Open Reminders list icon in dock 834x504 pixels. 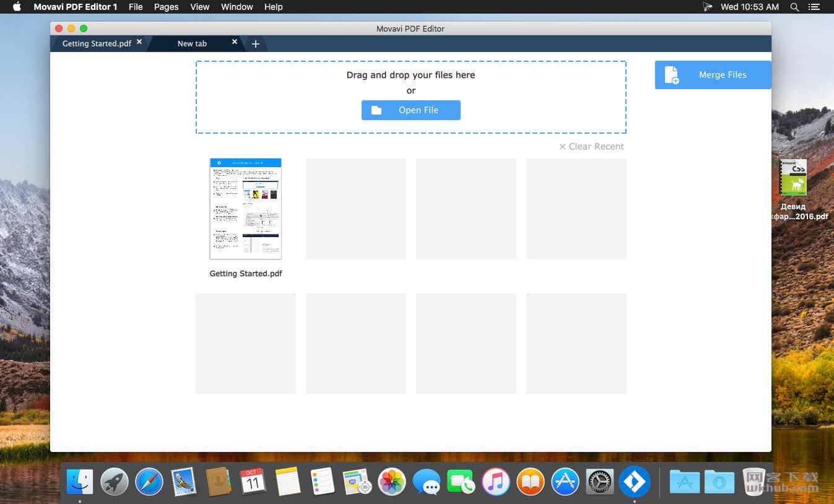pyautogui.click(x=323, y=481)
